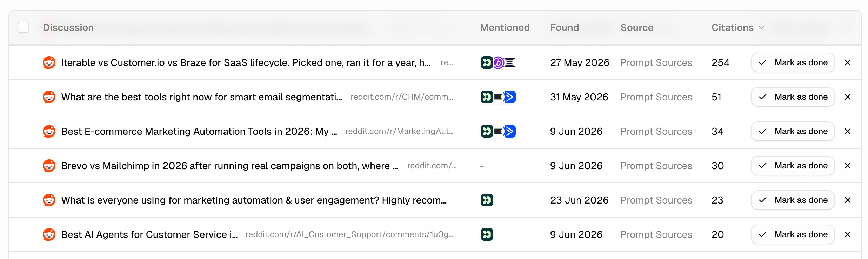The height and width of the screenshot is (259, 868).
Task: Open smart email segmentation tools discussion
Action: coord(201,97)
